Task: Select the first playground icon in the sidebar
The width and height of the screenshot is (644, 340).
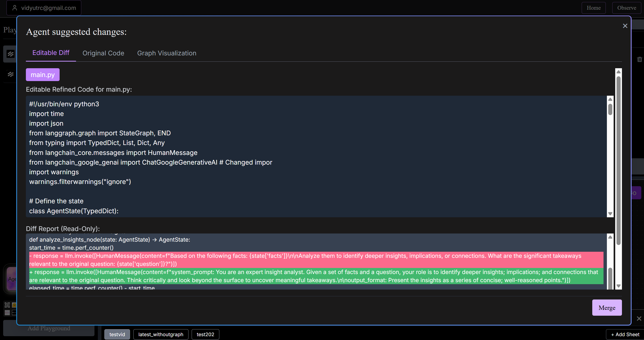Action: click(11, 54)
